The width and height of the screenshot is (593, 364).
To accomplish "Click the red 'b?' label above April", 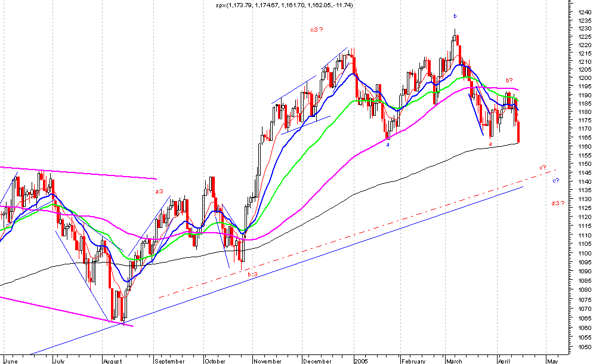I will [509, 80].
